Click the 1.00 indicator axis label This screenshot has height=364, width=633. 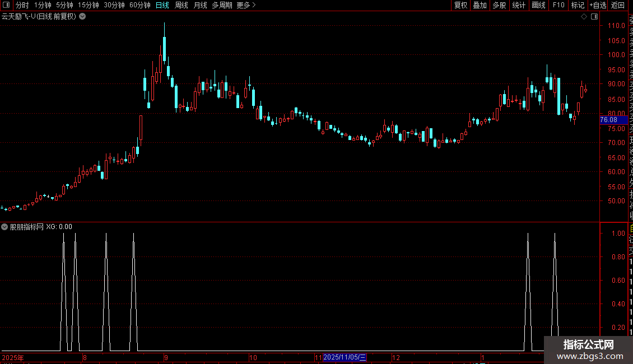[x=618, y=234]
